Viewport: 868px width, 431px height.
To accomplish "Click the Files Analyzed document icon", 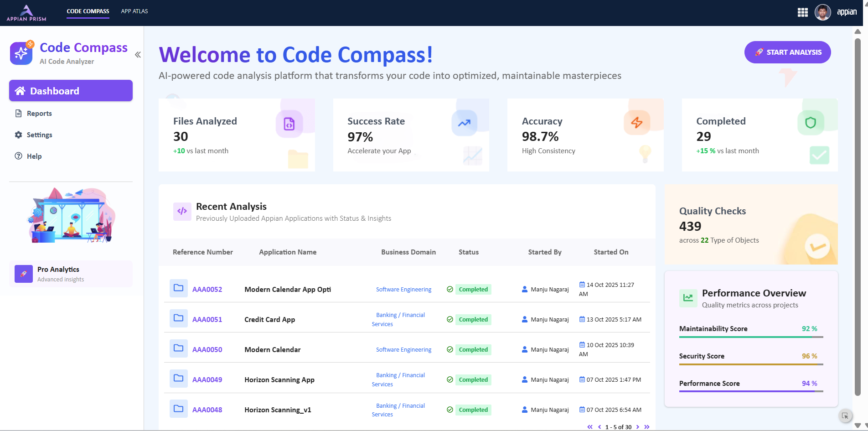I will click(289, 124).
